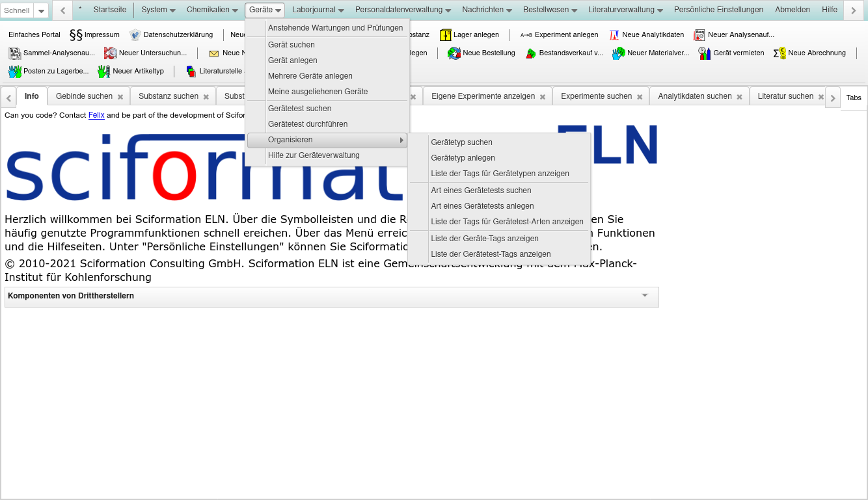Choose Gerät suchen from the Geräte menu
The height and width of the screenshot is (500, 868).
click(x=292, y=45)
